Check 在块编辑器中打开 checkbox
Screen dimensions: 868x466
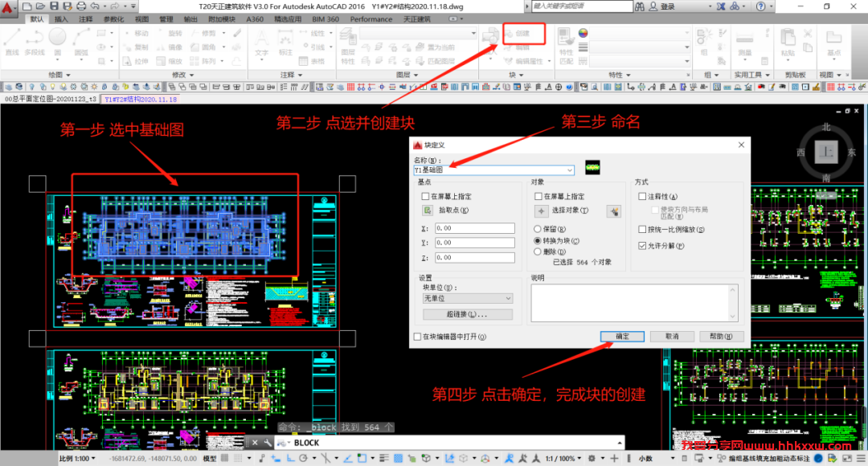click(x=417, y=337)
